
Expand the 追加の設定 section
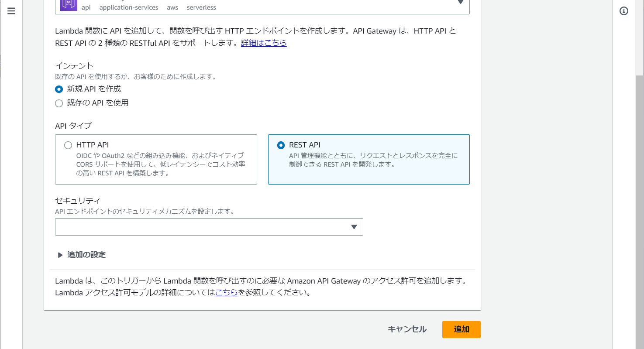pyautogui.click(x=86, y=255)
